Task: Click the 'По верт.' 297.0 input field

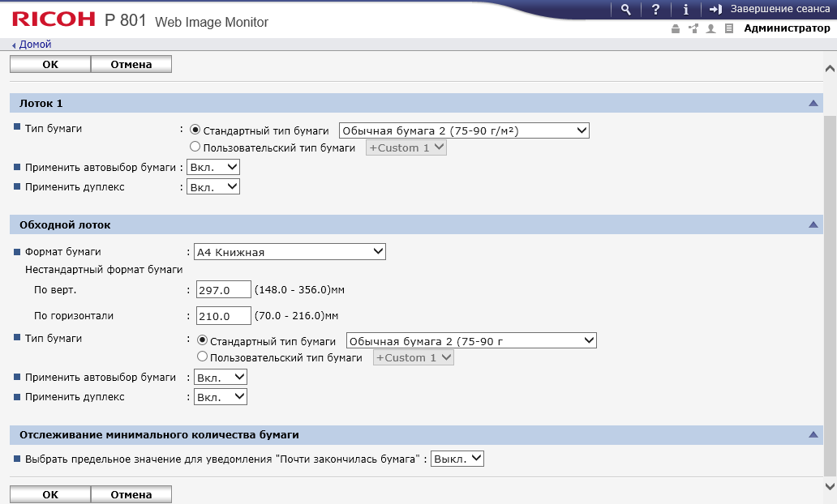Action: click(x=223, y=289)
